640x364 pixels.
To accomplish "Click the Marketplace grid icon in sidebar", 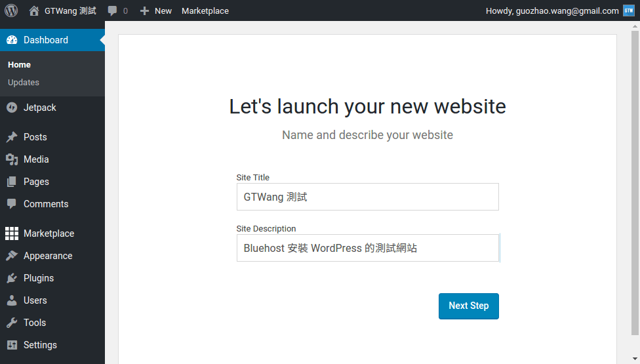I will pyautogui.click(x=12, y=233).
